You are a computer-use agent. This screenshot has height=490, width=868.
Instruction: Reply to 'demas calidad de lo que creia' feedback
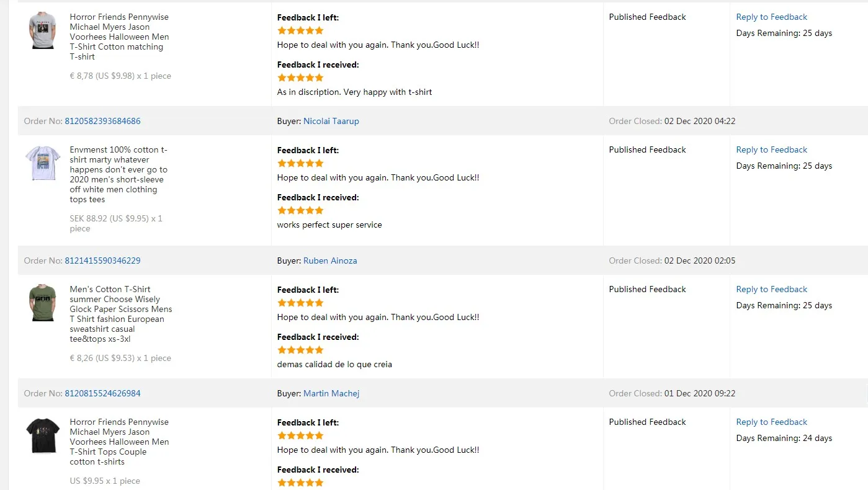[x=771, y=289]
